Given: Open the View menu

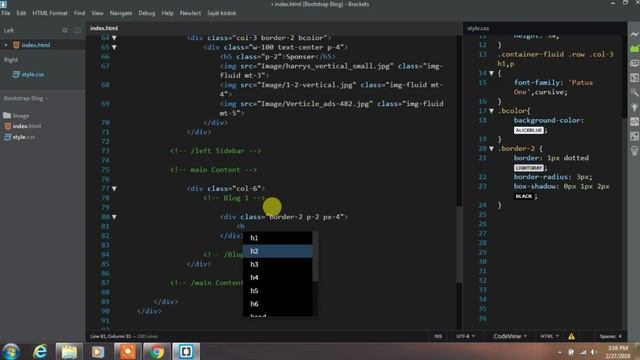Looking at the screenshot, I should [x=97, y=13].
